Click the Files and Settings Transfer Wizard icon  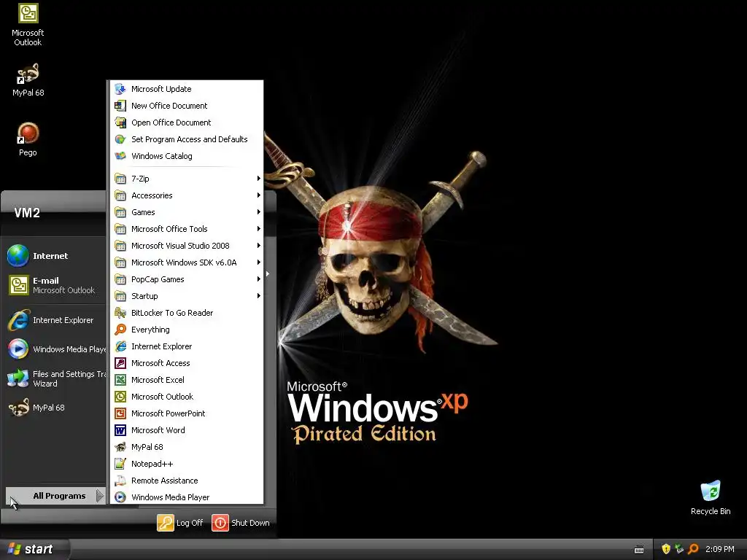point(18,378)
